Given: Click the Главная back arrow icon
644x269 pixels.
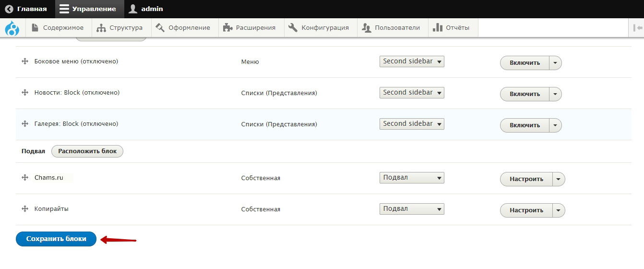Looking at the screenshot, I should click(9, 9).
